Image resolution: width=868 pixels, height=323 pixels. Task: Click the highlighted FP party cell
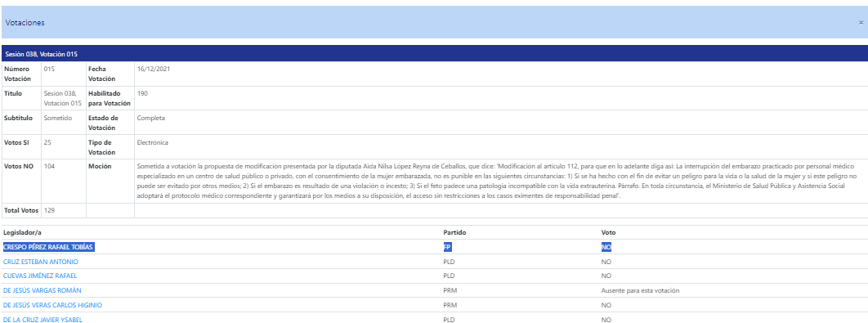[x=448, y=247]
